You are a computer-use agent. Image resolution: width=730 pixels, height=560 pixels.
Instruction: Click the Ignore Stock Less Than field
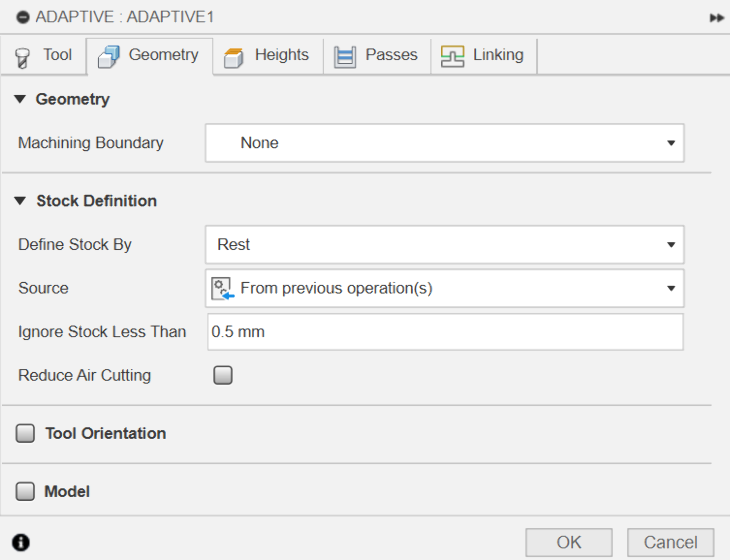(x=445, y=332)
